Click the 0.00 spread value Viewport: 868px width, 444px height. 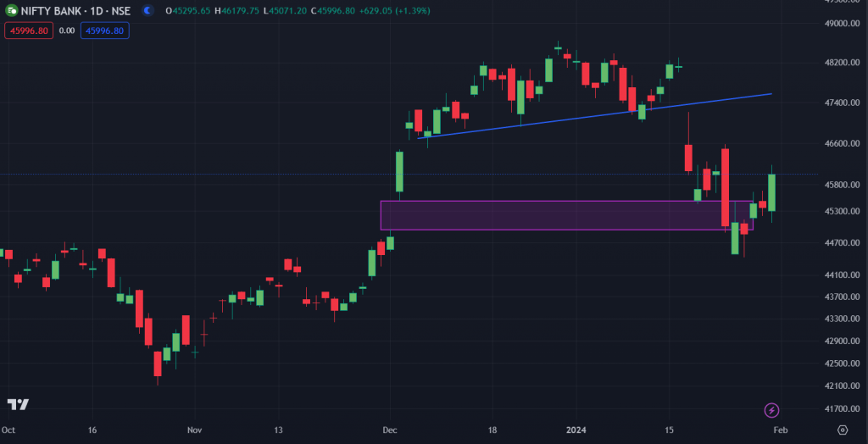coord(67,31)
